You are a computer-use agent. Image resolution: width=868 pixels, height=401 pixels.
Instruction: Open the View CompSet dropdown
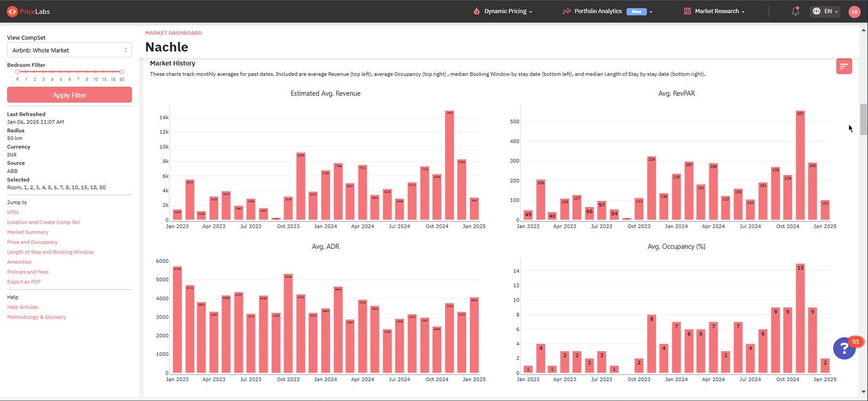coord(69,50)
